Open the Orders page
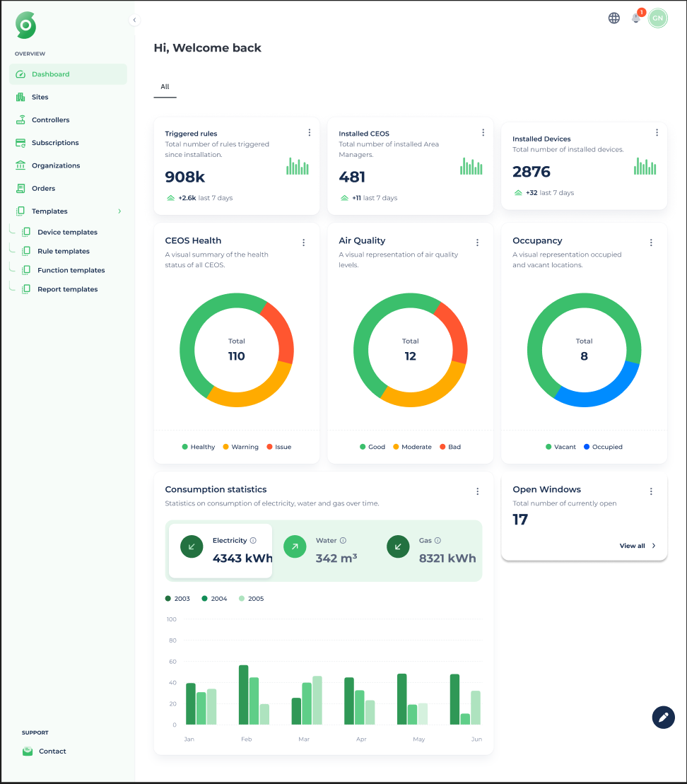Image resolution: width=687 pixels, height=784 pixels. [x=43, y=188]
